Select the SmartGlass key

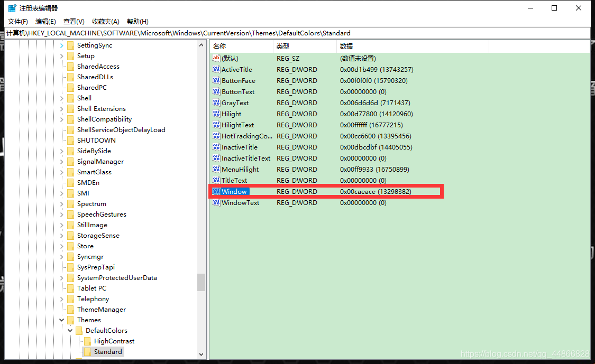pos(94,172)
